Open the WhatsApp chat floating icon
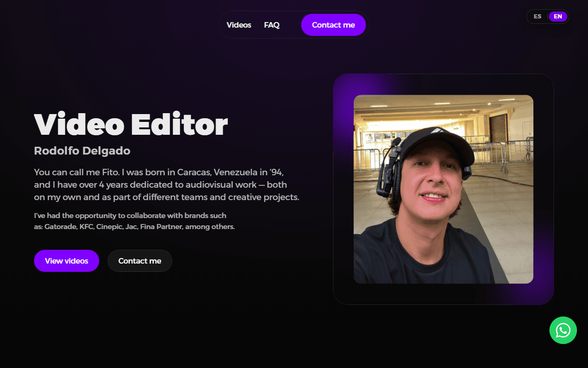This screenshot has height=368, width=588. (x=563, y=330)
